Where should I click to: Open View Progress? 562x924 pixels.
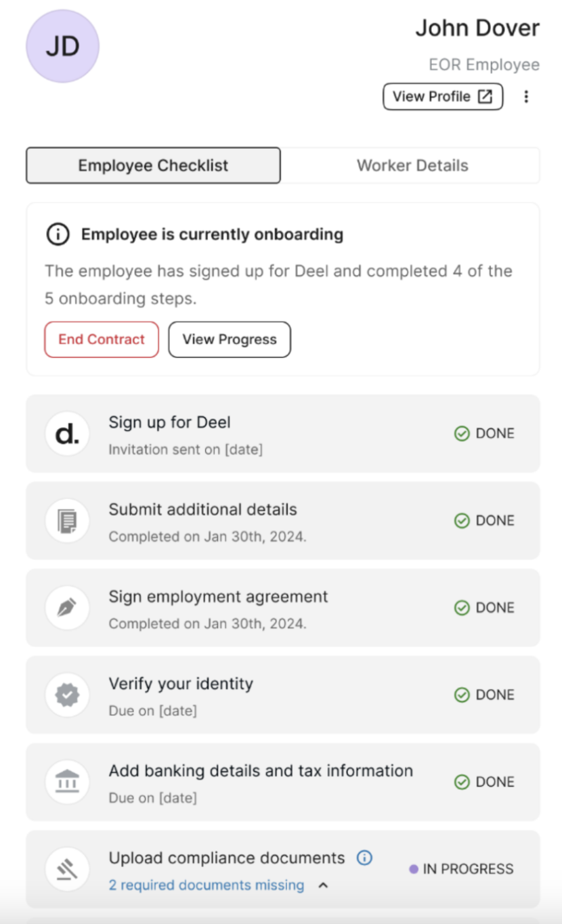point(229,339)
